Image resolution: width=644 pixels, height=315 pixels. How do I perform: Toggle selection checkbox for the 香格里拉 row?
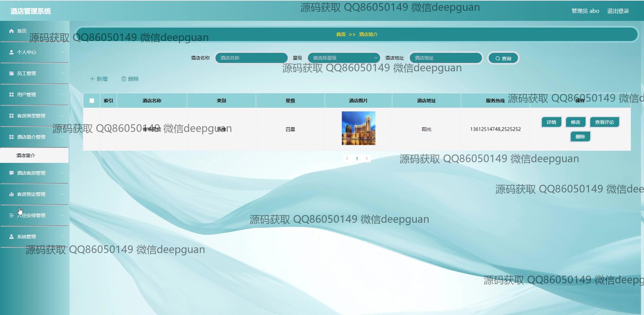click(x=91, y=129)
